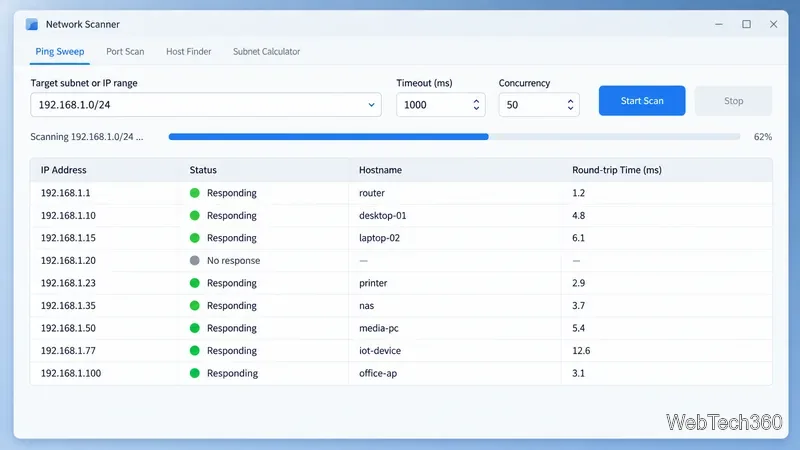Click the green status dot for printer
Image resolution: width=800 pixels, height=450 pixels.
(x=194, y=283)
